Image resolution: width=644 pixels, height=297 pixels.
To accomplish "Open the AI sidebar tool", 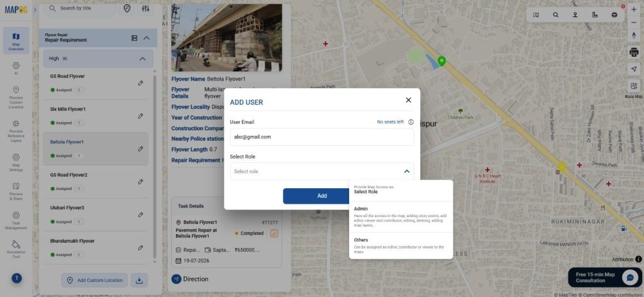I will click(x=16, y=68).
